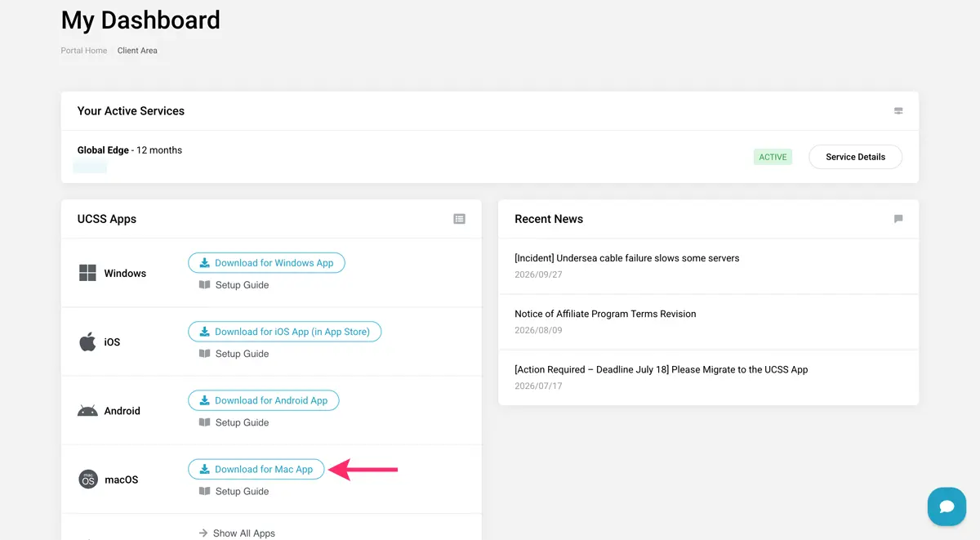Open the Setup Guide for macOS

click(x=234, y=491)
